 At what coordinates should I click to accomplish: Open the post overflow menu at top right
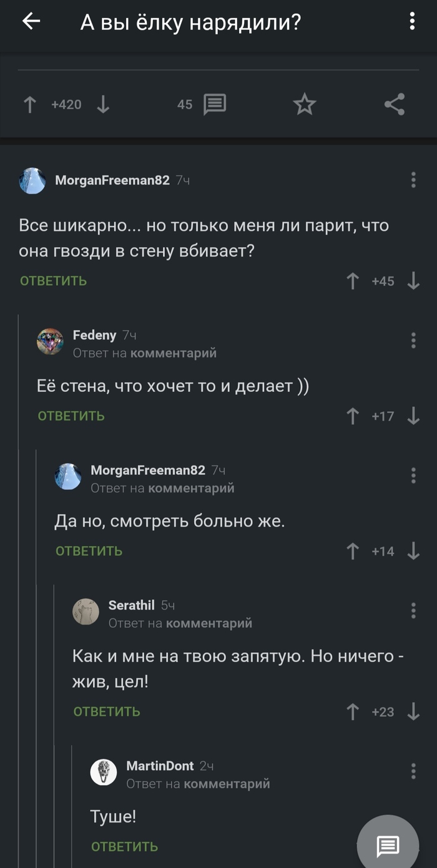tap(411, 21)
